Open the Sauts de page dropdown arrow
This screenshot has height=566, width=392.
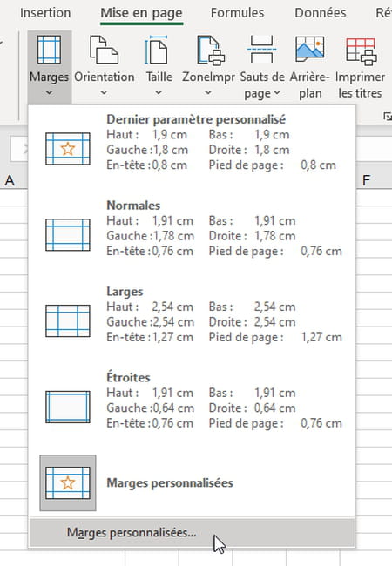(277, 93)
